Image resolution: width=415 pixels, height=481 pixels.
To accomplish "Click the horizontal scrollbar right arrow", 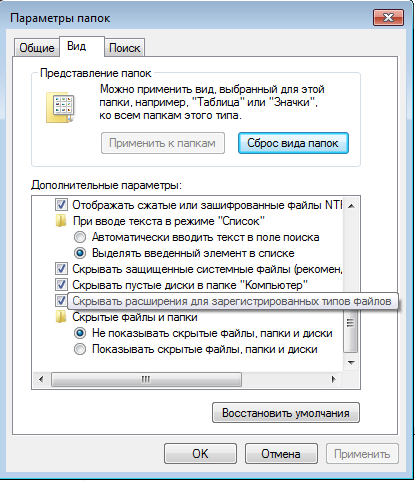I will pyautogui.click(x=333, y=379).
